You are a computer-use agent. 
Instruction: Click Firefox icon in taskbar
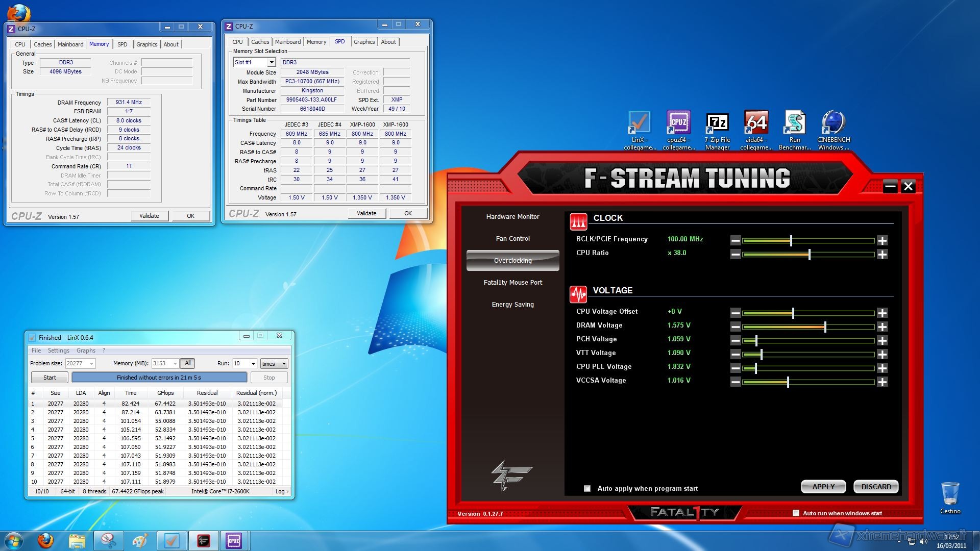point(45,540)
